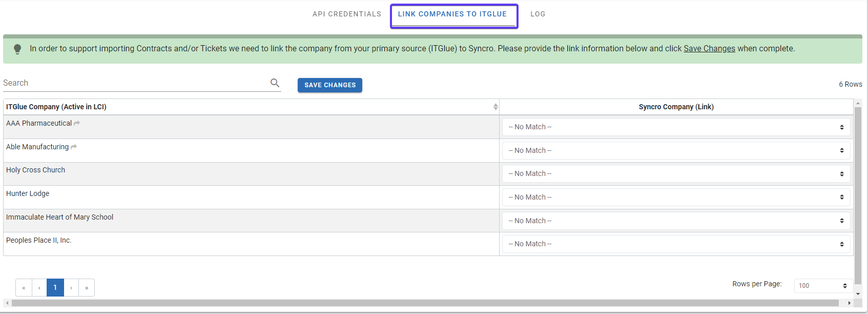Go to the next page arrow

pyautogui.click(x=71, y=288)
